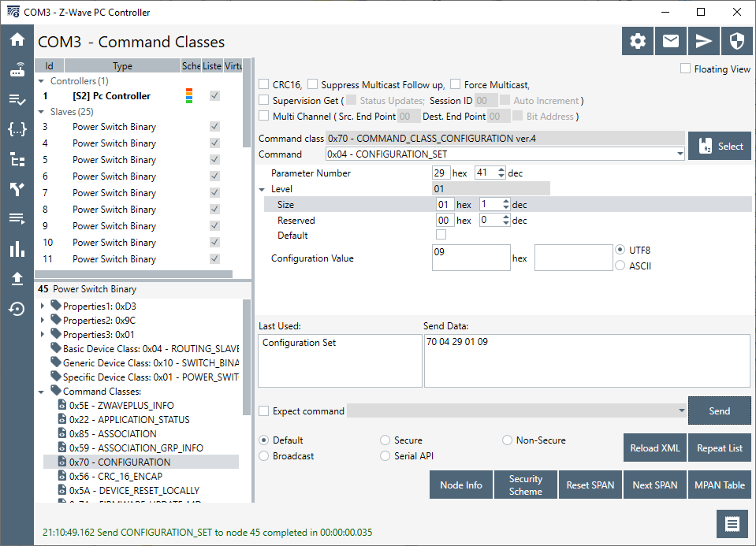Screen dimensions: 756x546
Task: Click the Node Info button
Action: point(461,485)
